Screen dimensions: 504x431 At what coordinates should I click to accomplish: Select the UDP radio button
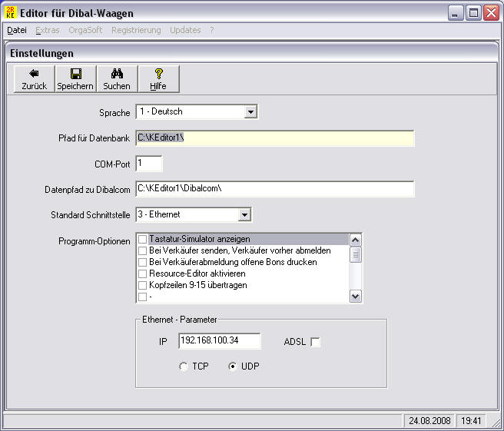pos(234,366)
